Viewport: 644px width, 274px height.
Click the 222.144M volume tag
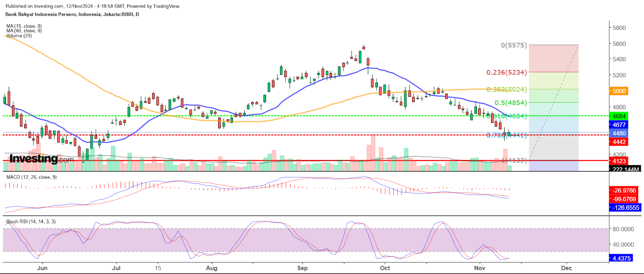point(625,169)
